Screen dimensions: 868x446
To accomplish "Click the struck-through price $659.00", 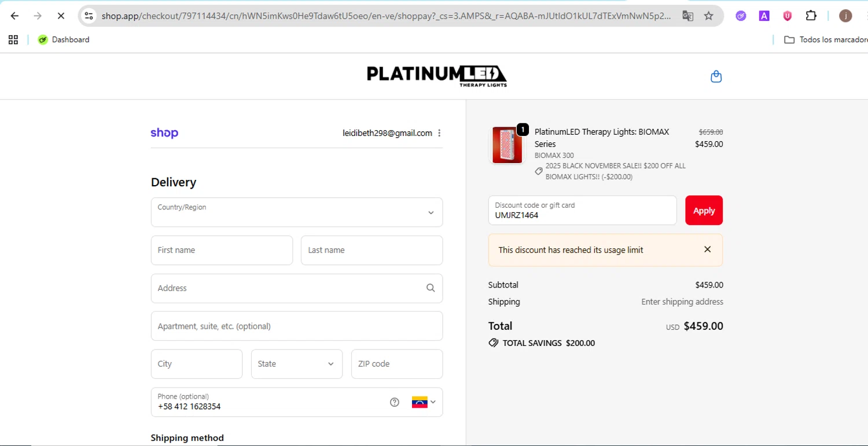I will (x=711, y=132).
